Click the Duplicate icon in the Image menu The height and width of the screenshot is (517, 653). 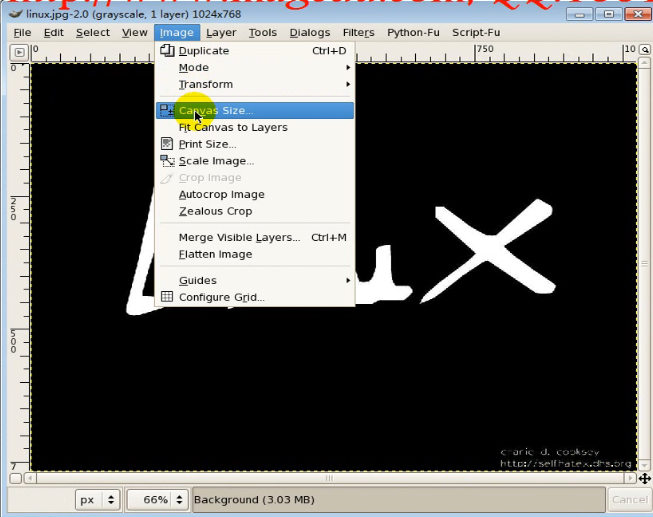(x=167, y=50)
